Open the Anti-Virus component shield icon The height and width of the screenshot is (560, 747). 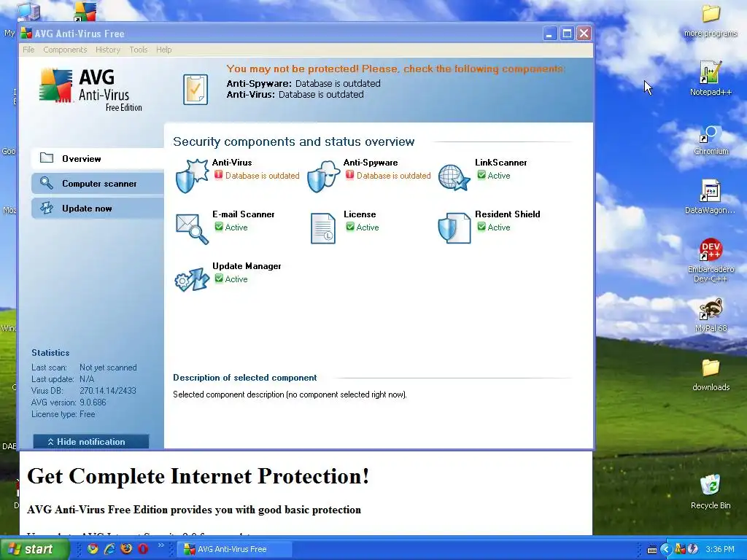tap(192, 176)
